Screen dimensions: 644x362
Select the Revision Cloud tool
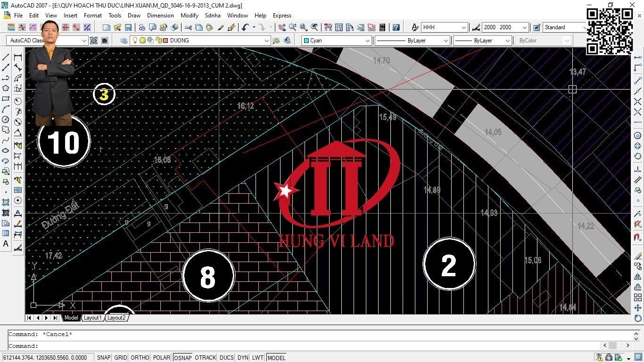(x=6, y=130)
